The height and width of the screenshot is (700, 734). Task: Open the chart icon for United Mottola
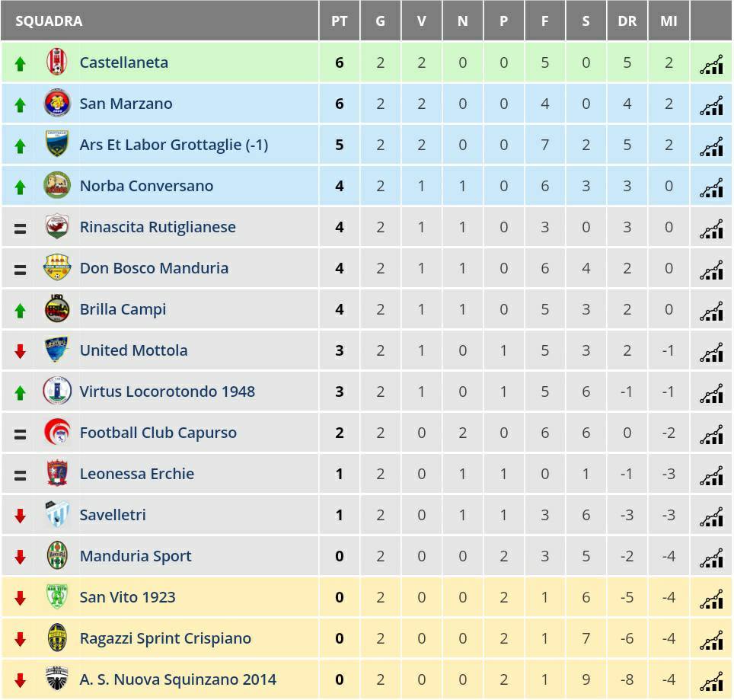coord(711,352)
